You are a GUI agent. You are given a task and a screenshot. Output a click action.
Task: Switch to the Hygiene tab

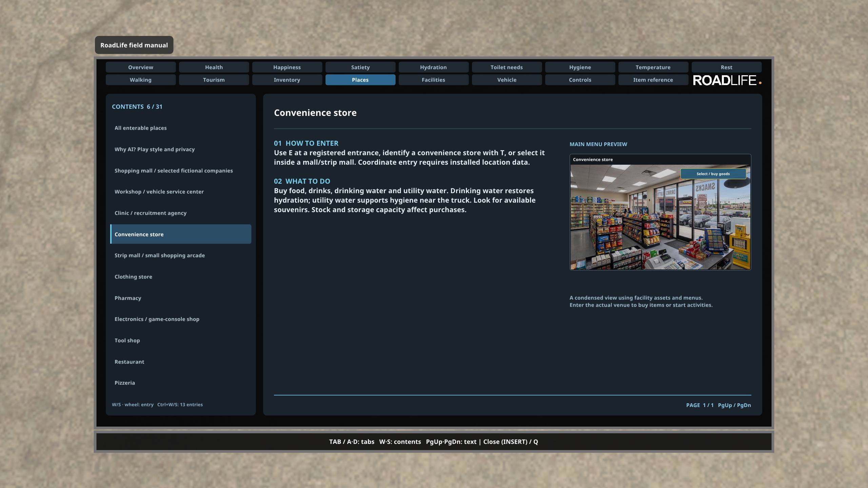580,67
